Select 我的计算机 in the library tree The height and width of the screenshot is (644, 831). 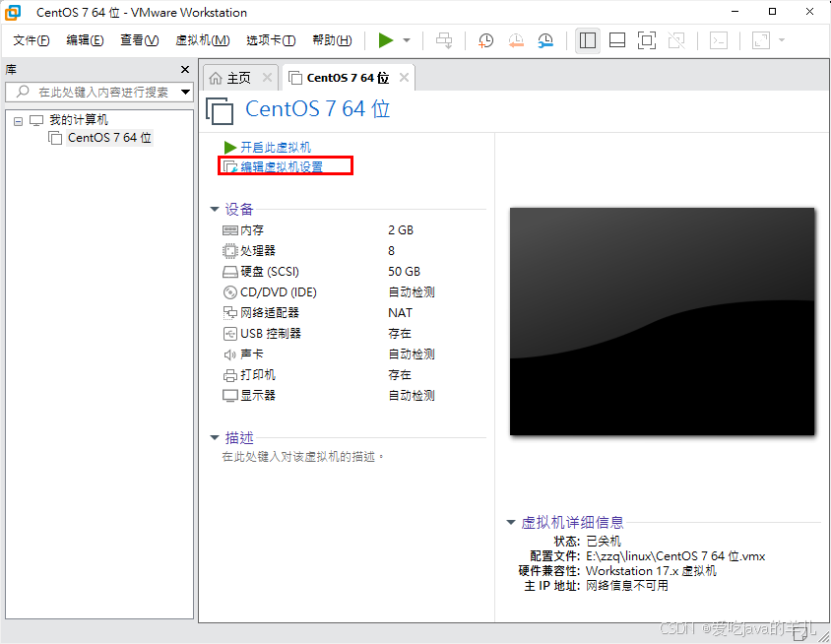[x=79, y=120]
